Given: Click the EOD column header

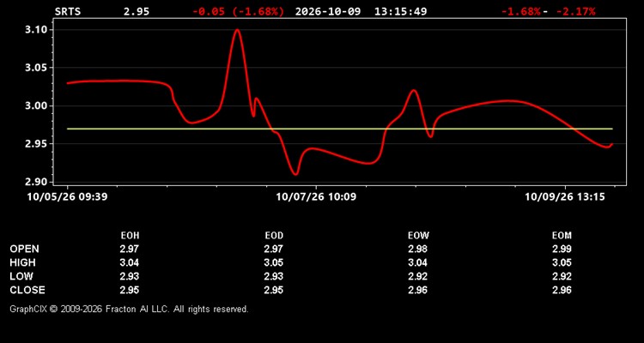Looking at the screenshot, I should [274, 236].
